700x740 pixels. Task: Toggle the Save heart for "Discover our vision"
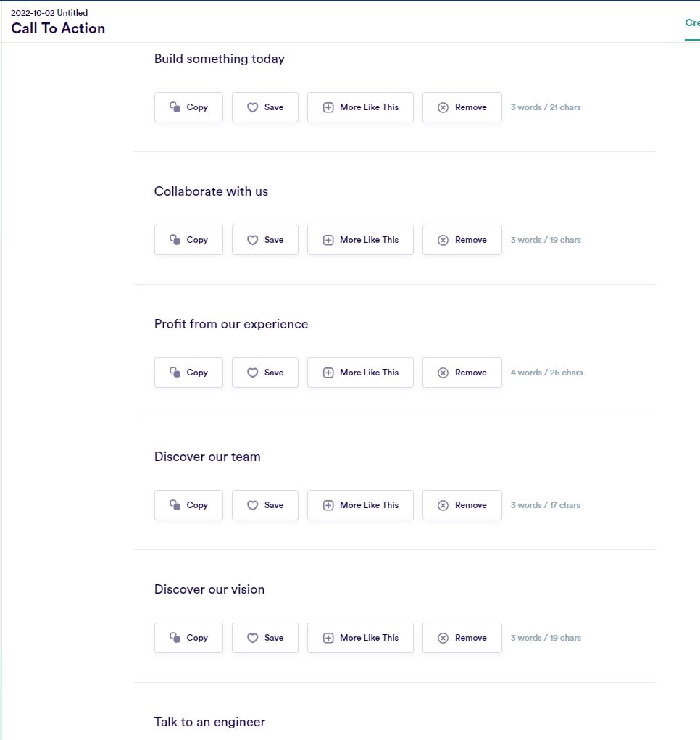pos(254,637)
